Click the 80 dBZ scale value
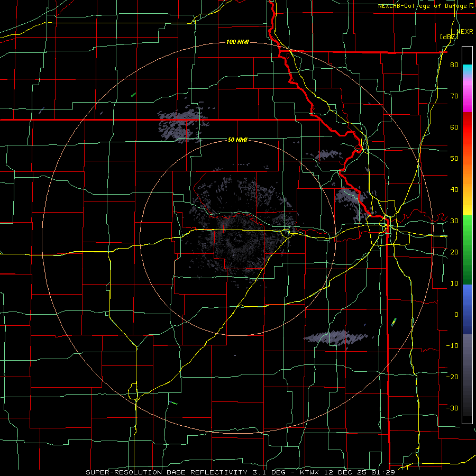The height and width of the screenshot is (476, 476). click(454, 65)
